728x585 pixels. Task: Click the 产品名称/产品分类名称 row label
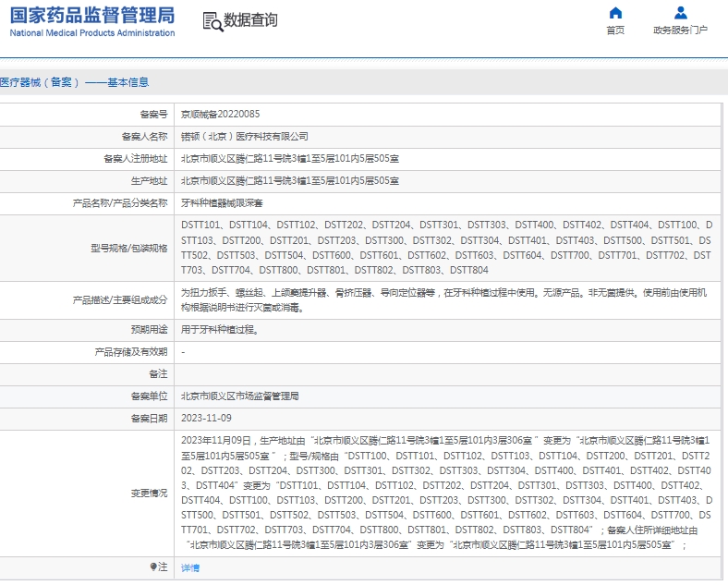[120, 203]
